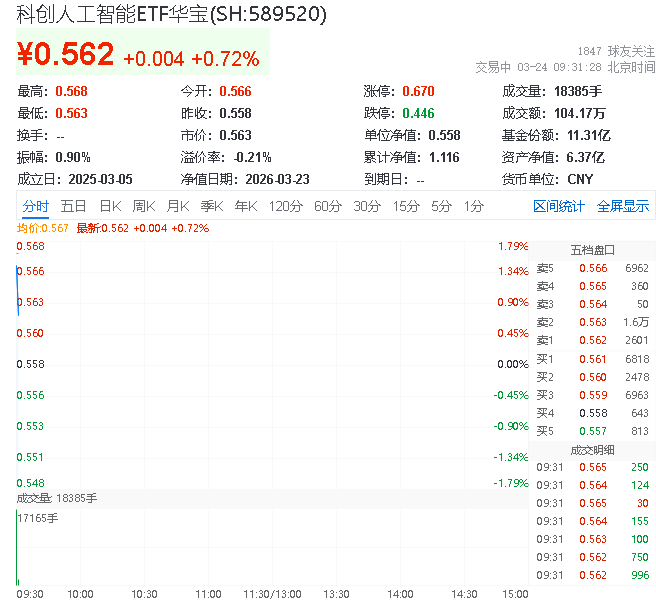Switch to the 120分 chart tab

click(286, 207)
